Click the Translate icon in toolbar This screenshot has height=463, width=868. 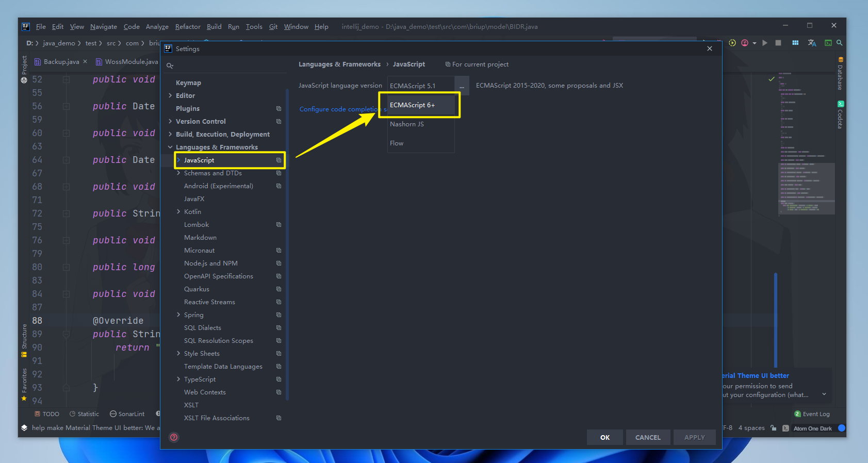[x=812, y=43]
